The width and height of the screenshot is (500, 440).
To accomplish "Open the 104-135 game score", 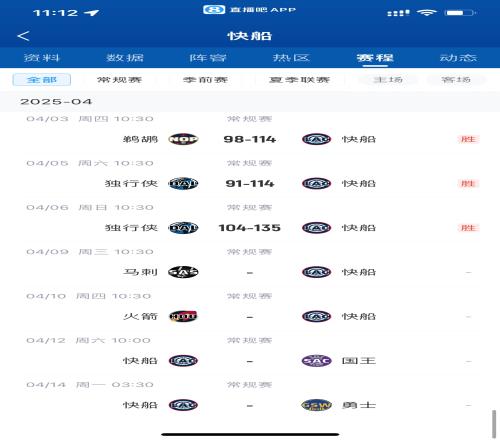I will 250,228.
